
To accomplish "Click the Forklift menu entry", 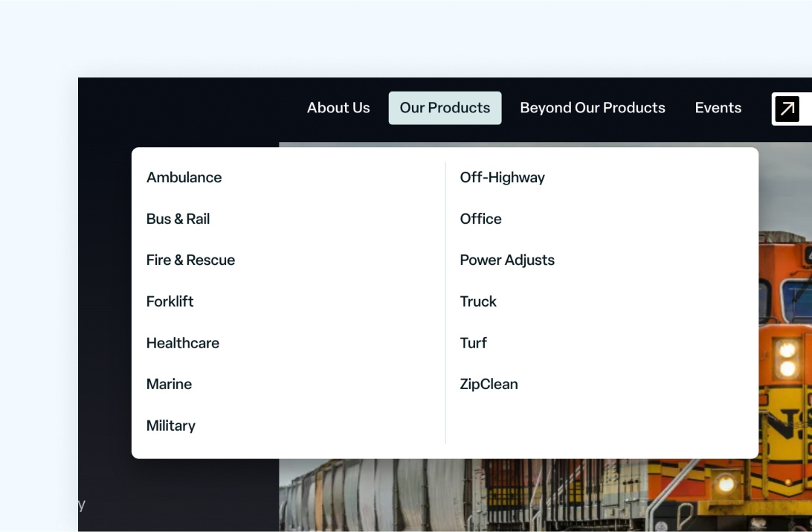I will coord(170,301).
